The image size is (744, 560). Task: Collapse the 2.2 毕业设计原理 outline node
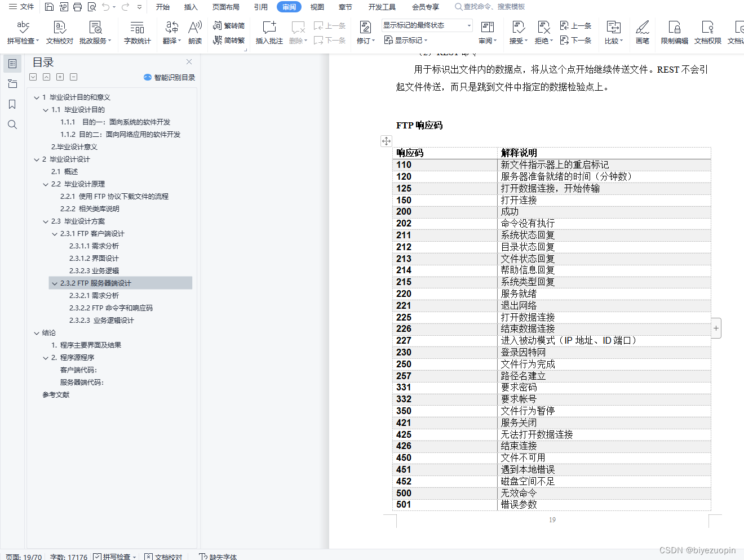(x=46, y=184)
